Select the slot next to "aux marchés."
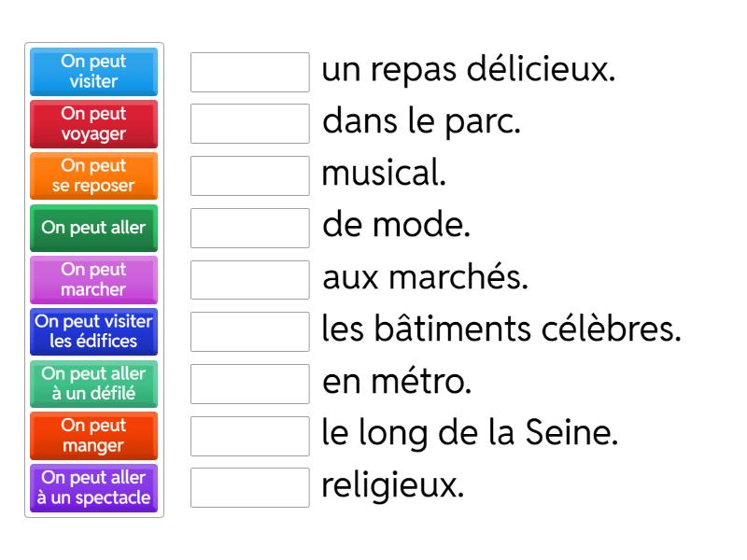Image resolution: width=747 pixels, height=560 pixels. tap(248, 280)
